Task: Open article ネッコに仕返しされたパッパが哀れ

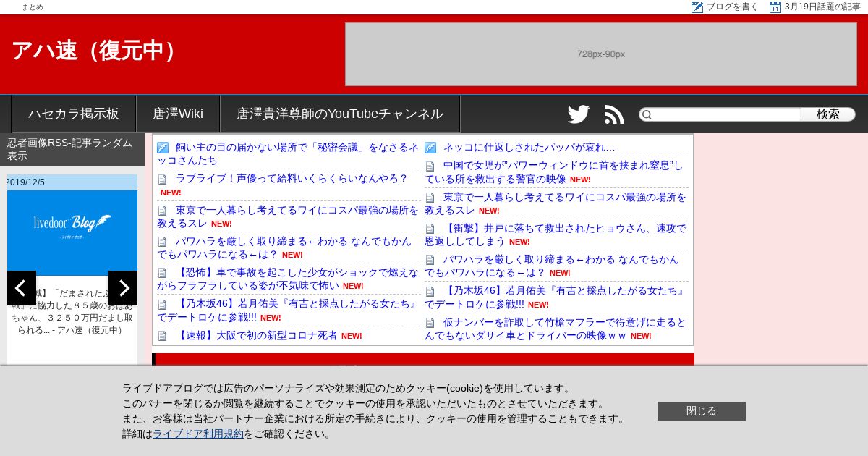Action: [529, 147]
